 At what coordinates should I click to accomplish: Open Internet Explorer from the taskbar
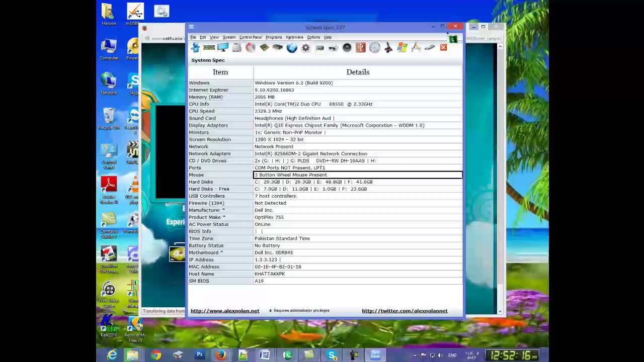pyautogui.click(x=112, y=355)
